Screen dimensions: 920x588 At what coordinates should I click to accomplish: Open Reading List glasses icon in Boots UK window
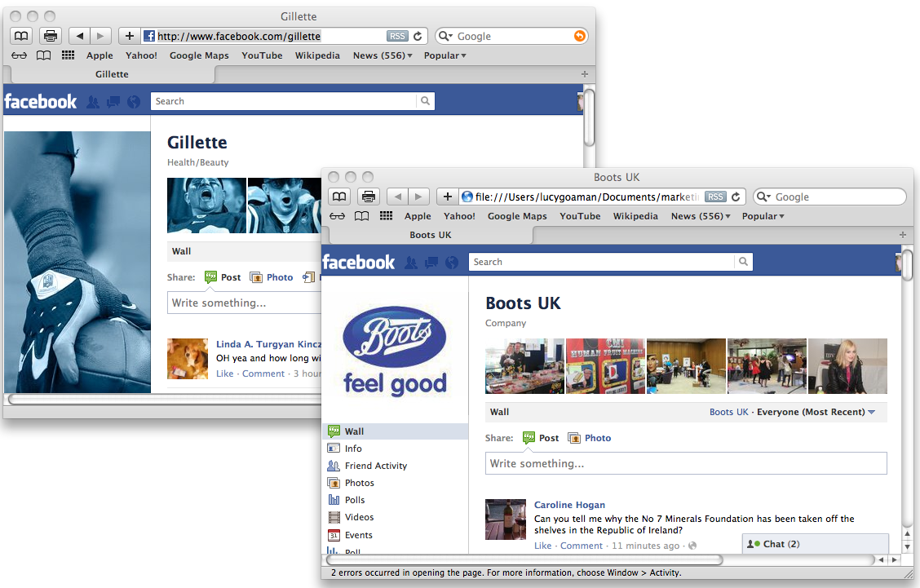click(x=337, y=216)
